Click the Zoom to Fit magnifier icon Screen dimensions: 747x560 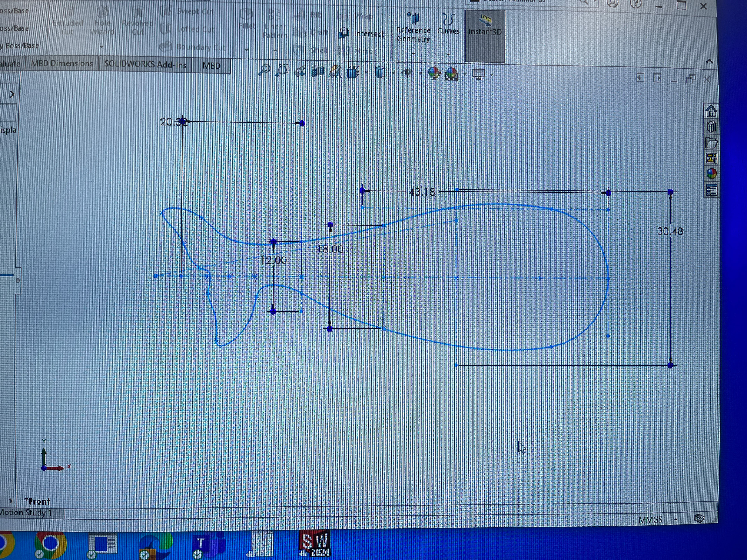click(x=264, y=70)
